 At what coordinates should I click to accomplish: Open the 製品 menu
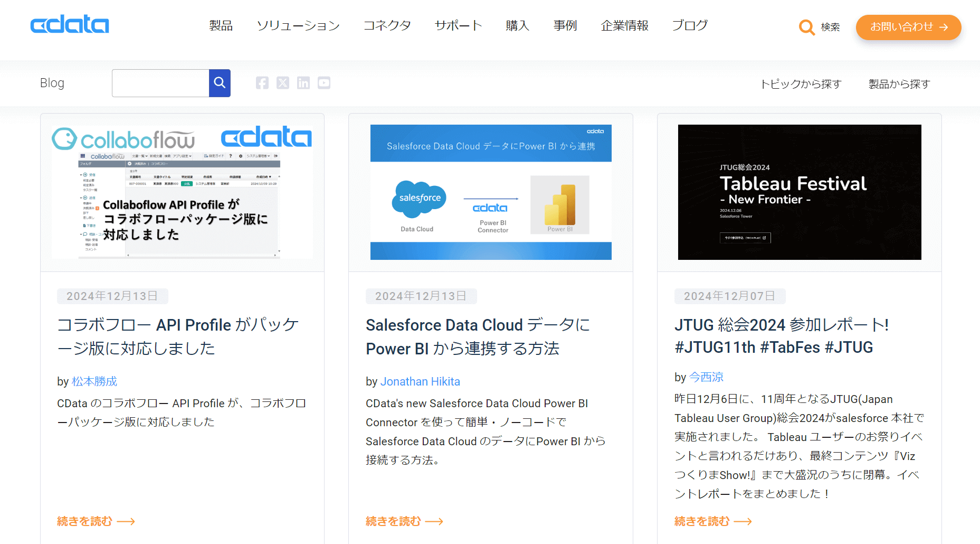[221, 25]
